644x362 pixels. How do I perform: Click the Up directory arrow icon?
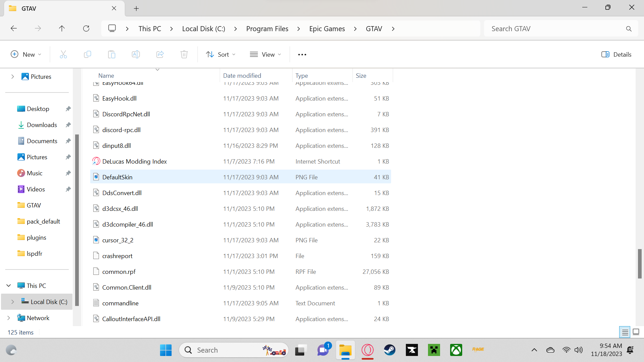click(x=62, y=28)
